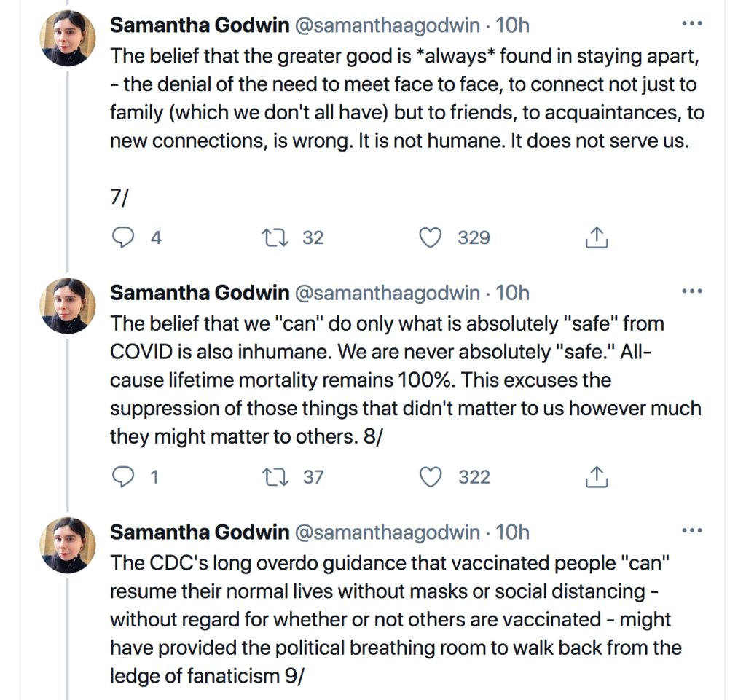The width and height of the screenshot is (746, 700).
Task: Share the tweet numbered 8/
Action: 597,477
